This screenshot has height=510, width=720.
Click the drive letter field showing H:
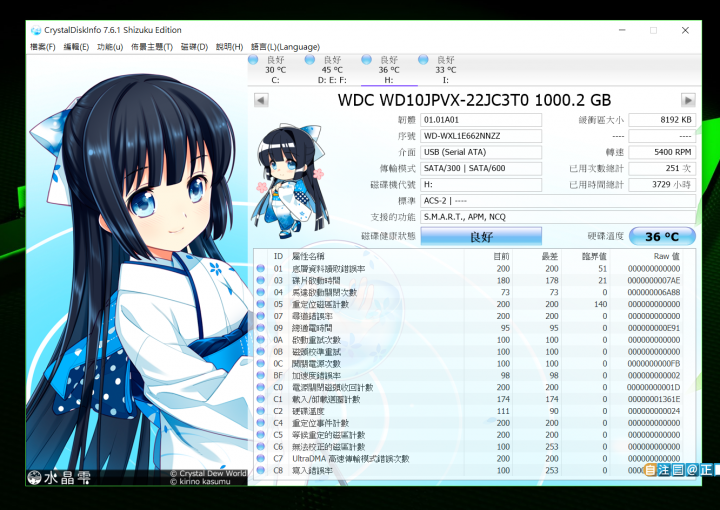click(481, 185)
